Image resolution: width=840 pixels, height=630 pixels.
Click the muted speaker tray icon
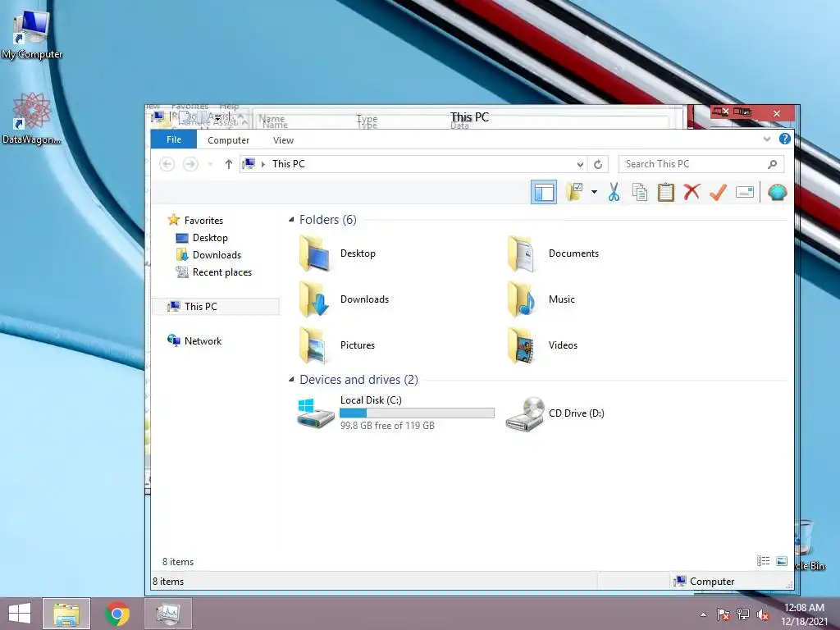point(763,614)
